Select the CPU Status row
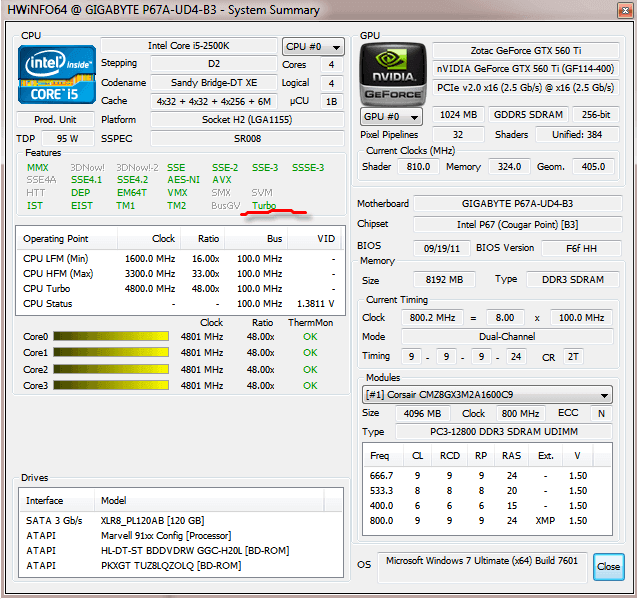The width and height of the screenshot is (637, 599). click(180, 304)
